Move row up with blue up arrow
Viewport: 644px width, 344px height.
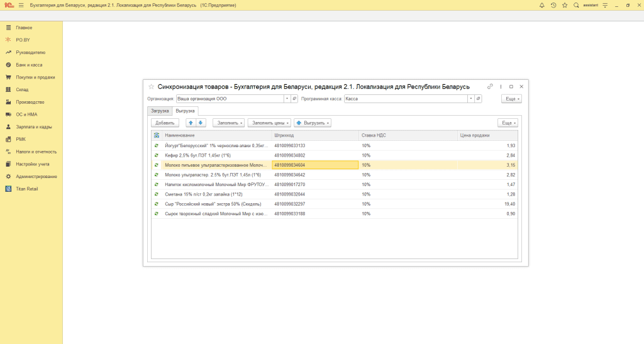click(191, 123)
